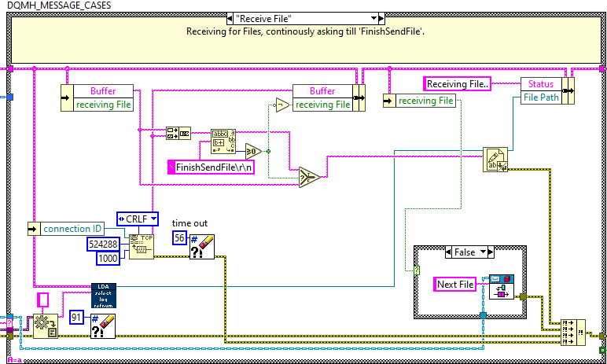Viewport: 607px width, 364px height.
Task: Open the Receive File case selector dropdown
Action: click(x=373, y=18)
